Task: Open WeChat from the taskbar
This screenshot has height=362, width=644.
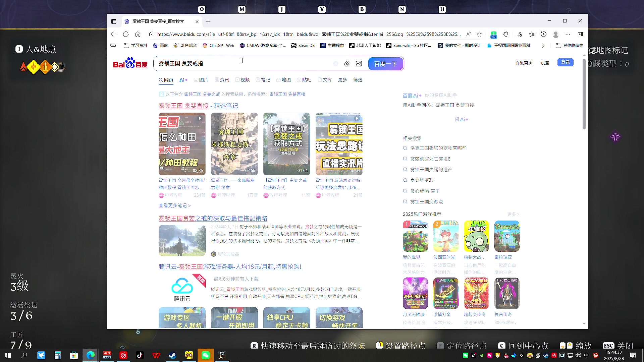Action: (x=206, y=355)
